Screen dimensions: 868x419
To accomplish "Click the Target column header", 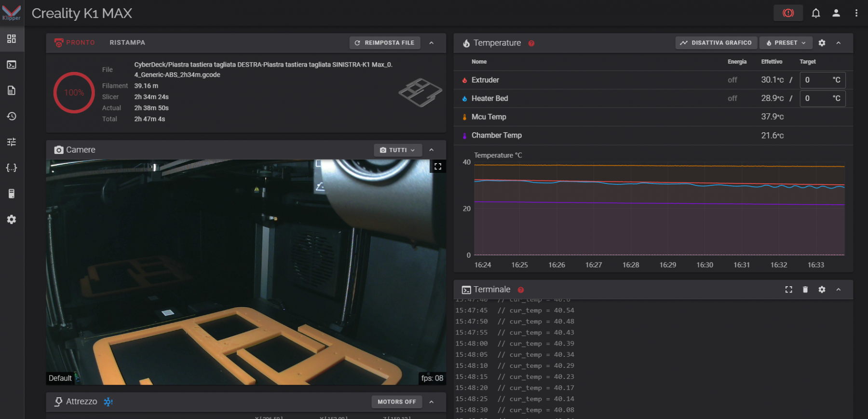I will coord(808,62).
